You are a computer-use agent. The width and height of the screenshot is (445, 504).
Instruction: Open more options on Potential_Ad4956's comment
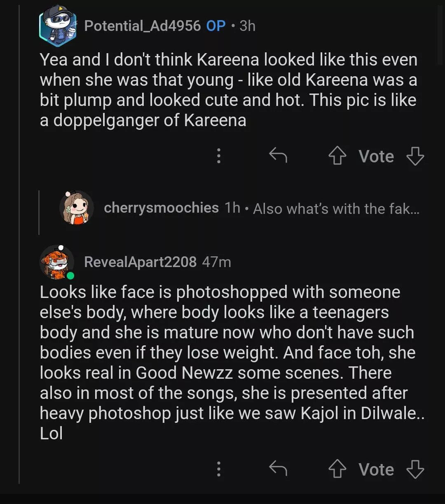coord(219,156)
